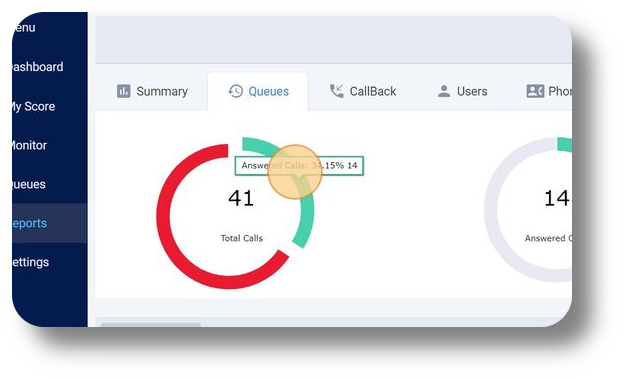Screen dimensions: 624x379
Task: Open the Users tab
Action: click(x=462, y=91)
